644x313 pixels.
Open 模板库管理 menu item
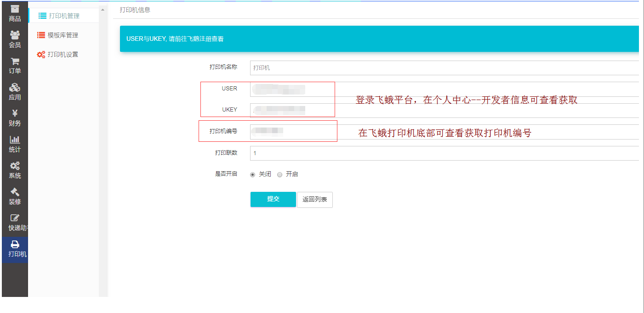[x=63, y=35]
